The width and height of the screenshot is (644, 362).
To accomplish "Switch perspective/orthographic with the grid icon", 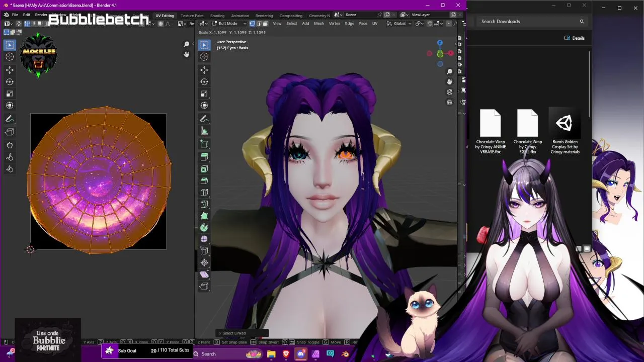I will pyautogui.click(x=449, y=102).
